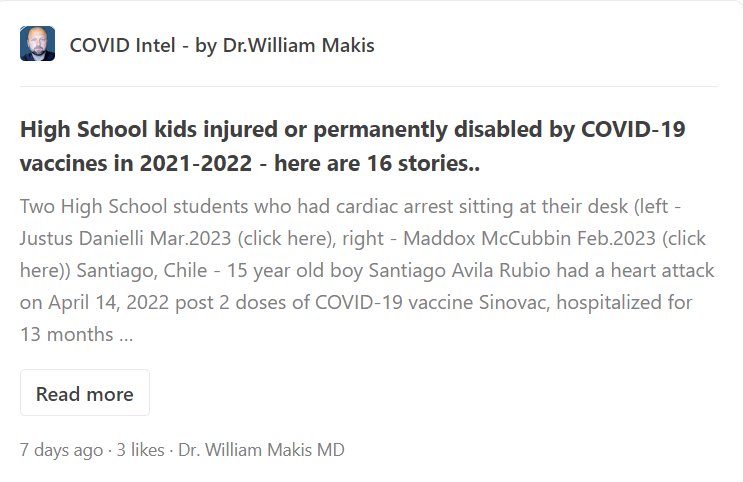Click '13 months ...' at excerpt end
This screenshot has height=482, width=743.
(x=76, y=335)
